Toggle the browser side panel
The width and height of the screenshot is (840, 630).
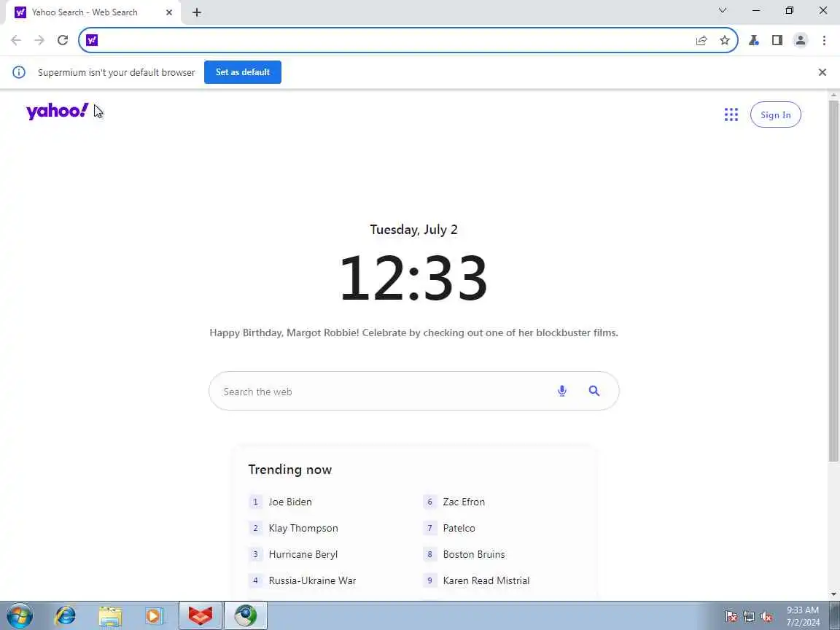click(777, 40)
